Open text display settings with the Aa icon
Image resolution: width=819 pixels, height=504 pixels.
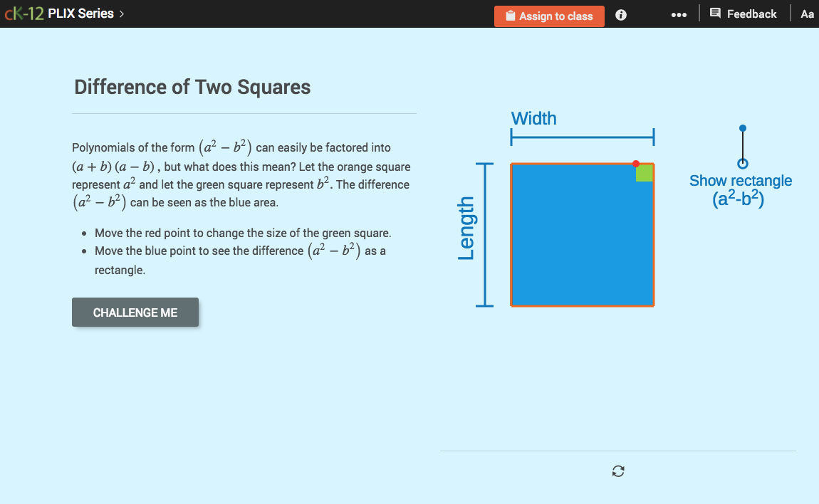(x=808, y=14)
